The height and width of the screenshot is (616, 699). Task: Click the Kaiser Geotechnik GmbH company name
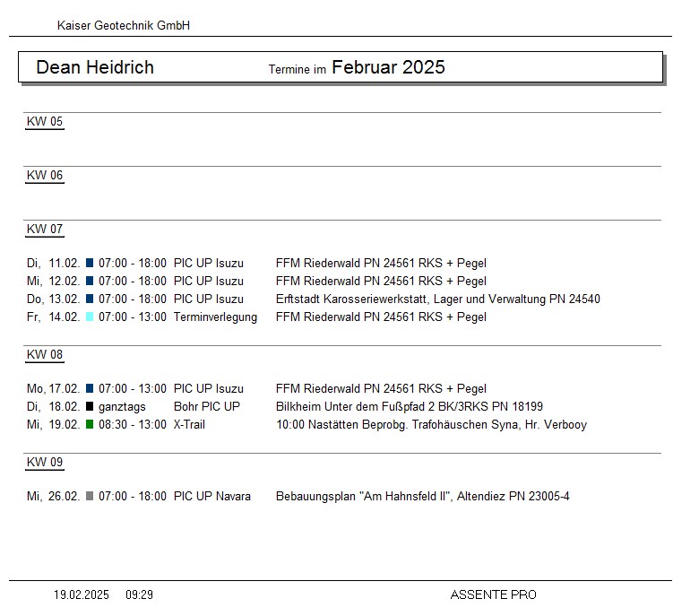[x=124, y=26]
